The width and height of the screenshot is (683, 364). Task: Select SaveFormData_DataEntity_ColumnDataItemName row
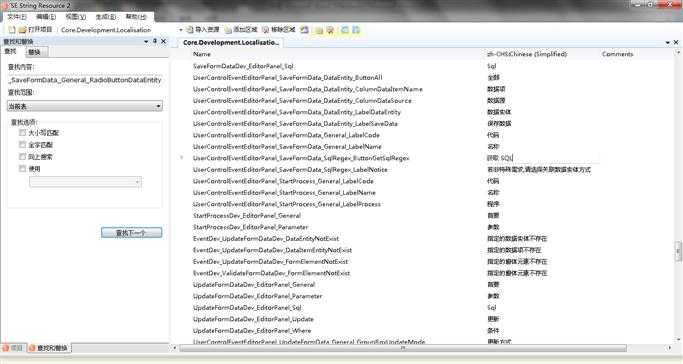(x=308, y=89)
